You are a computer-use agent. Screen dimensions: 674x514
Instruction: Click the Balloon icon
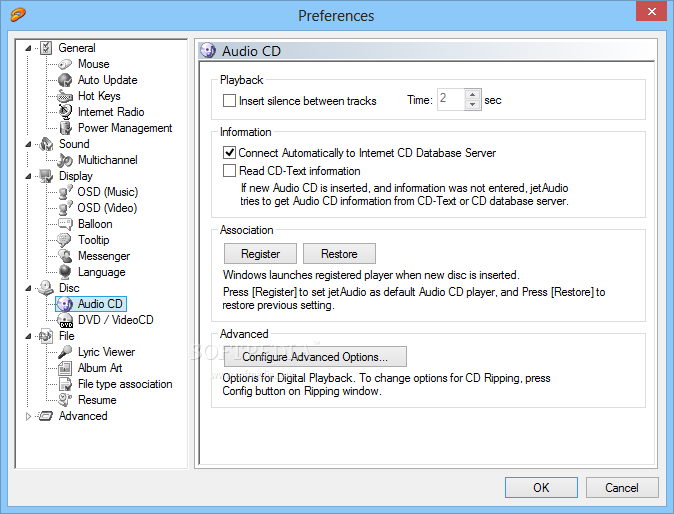[65, 224]
